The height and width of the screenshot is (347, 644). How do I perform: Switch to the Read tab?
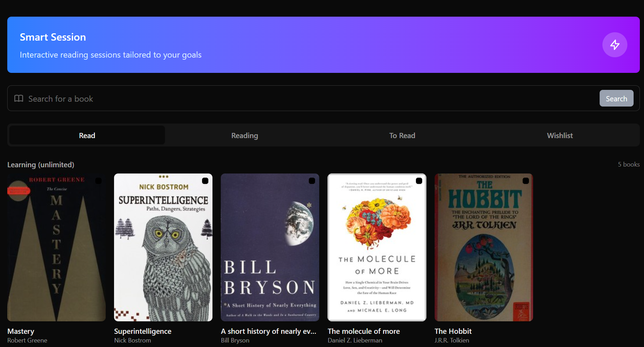pyautogui.click(x=87, y=135)
